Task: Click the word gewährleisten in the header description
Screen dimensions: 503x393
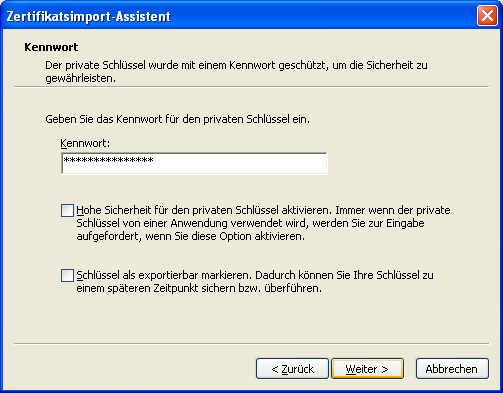Action: pos(80,79)
